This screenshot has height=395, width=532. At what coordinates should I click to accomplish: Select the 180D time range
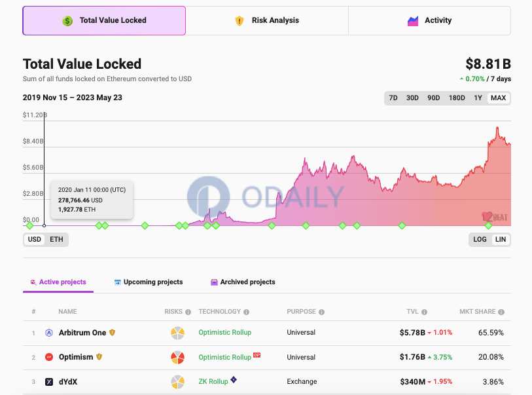coord(457,98)
